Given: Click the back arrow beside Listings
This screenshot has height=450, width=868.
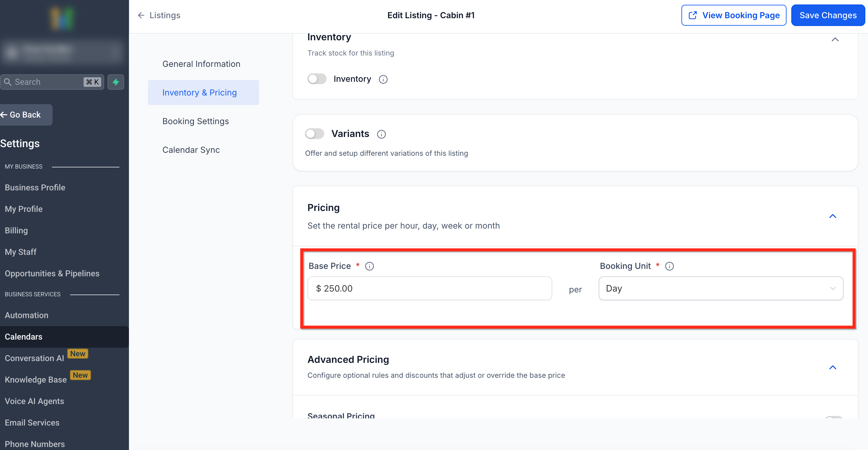Looking at the screenshot, I should click(x=141, y=15).
